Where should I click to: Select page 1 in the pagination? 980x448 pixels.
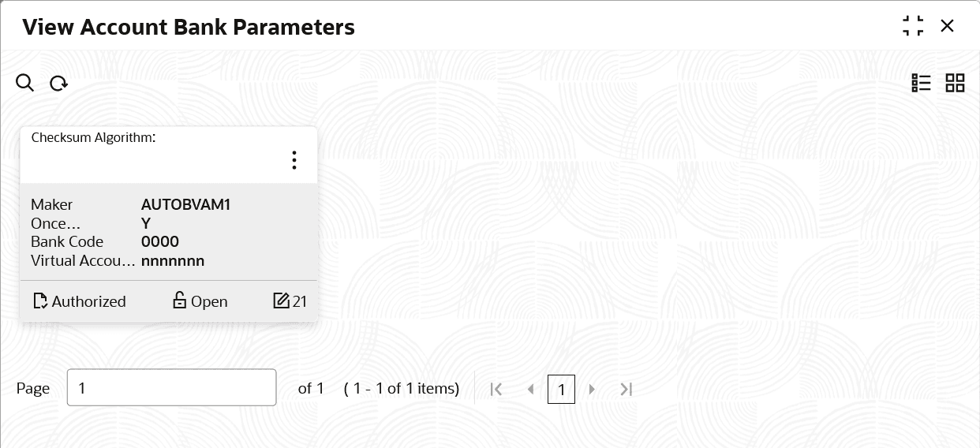(x=561, y=389)
